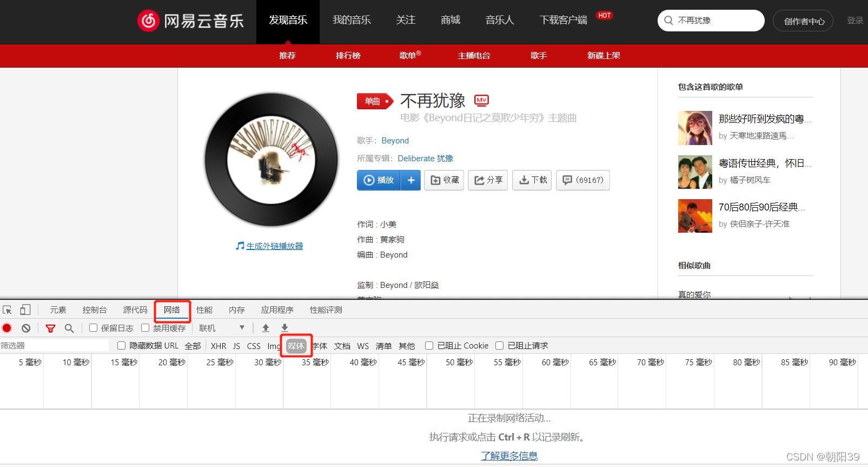The image size is (868, 467).
Task: Toggle the red filter funnel icon
Action: point(50,328)
